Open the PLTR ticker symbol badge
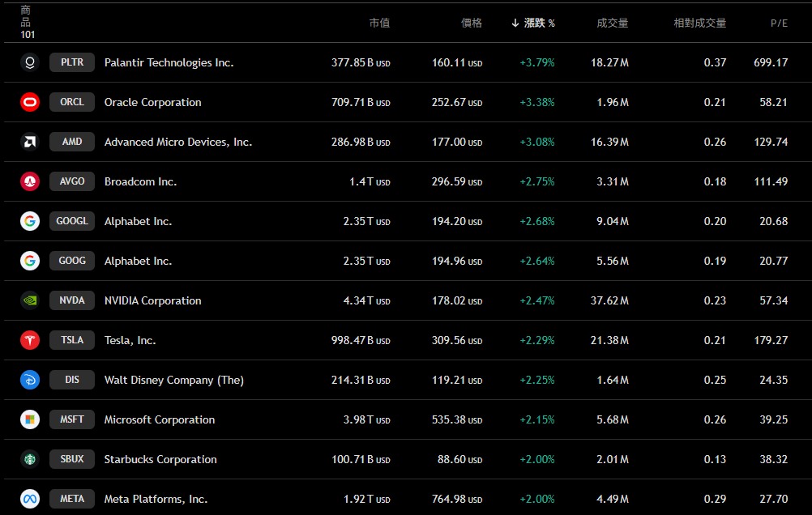 [72, 62]
